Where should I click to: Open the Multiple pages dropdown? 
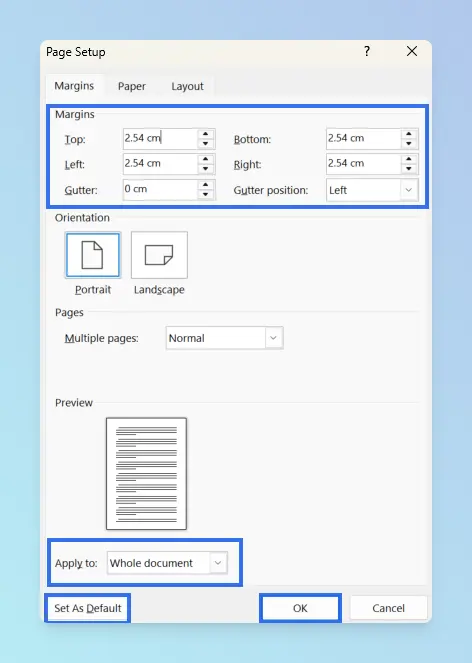pos(273,338)
